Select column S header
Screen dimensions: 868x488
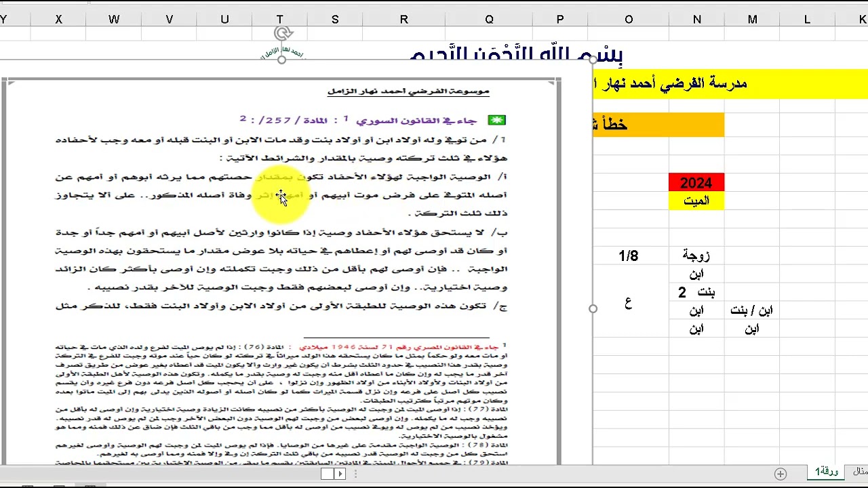coord(335,20)
